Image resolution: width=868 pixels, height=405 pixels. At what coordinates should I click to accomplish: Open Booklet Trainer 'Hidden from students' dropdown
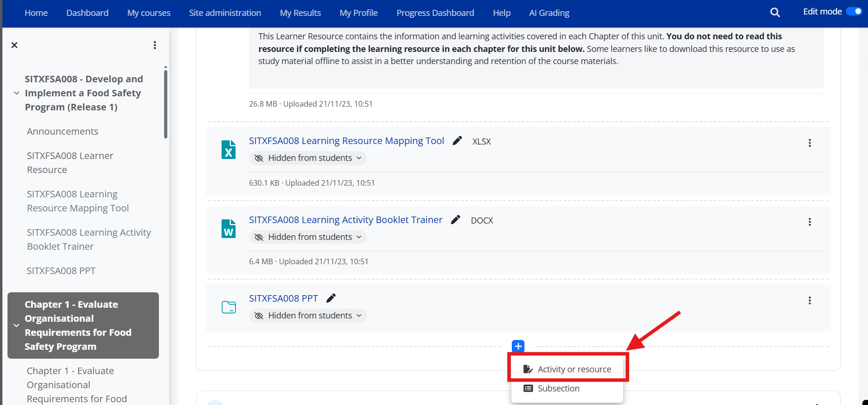click(x=308, y=238)
